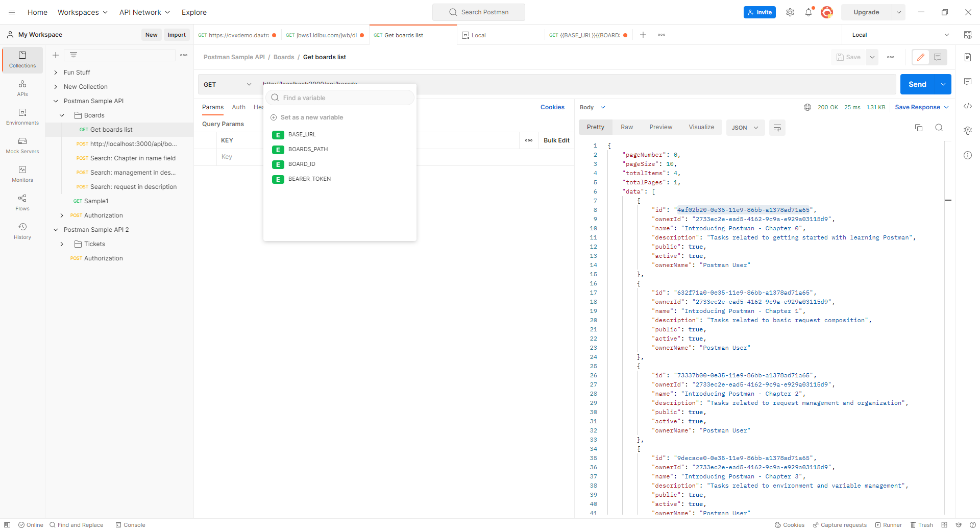Toggle the main hamburger menu
Viewport: 980px width, 531px height.
[x=12, y=12]
